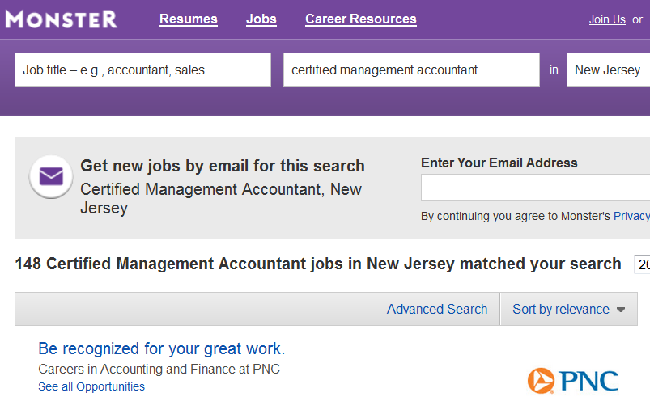Open the Career Resources menu
This screenshot has width=650, height=397.
click(361, 19)
